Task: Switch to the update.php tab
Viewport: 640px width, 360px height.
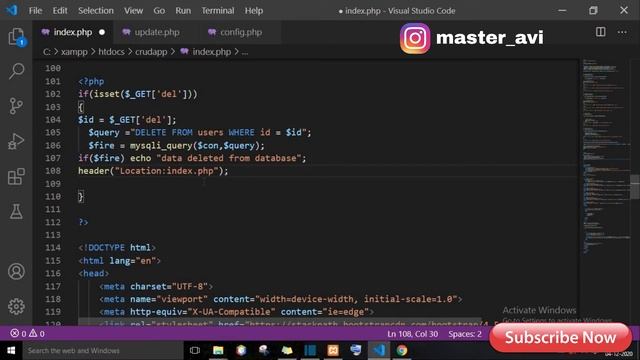Action: click(x=157, y=32)
